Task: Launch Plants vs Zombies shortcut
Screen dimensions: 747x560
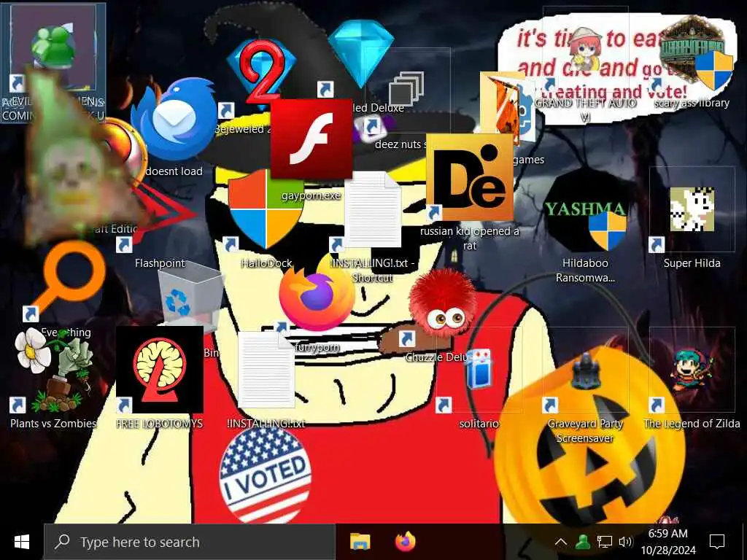Action: pos(53,369)
